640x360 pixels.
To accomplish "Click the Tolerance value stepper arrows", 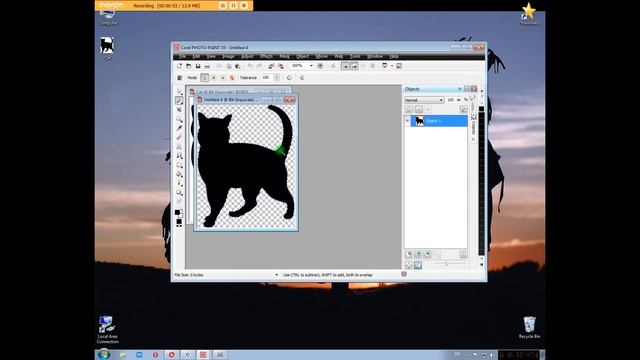I will coord(277,78).
